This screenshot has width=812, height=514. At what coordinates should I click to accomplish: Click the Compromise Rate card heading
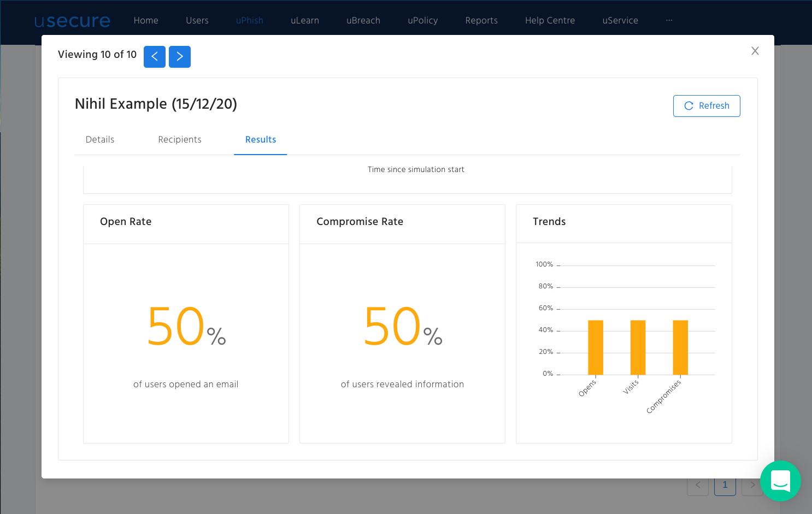[360, 222]
